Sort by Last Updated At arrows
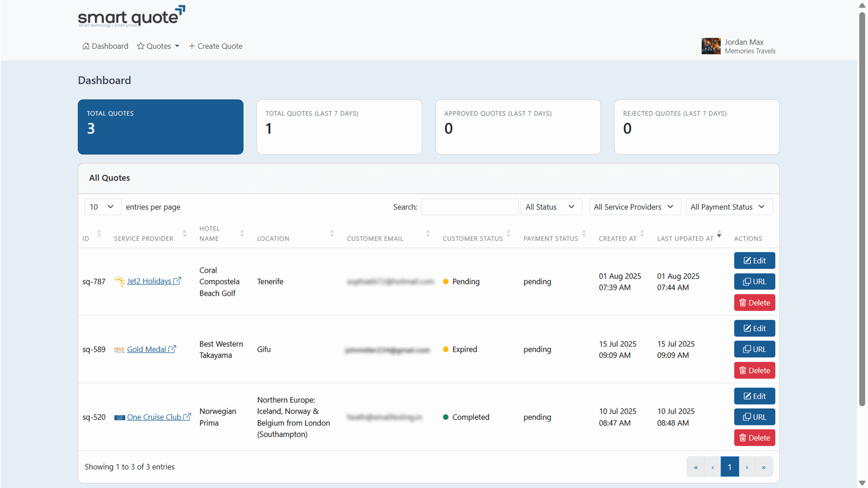The image size is (868, 488). click(x=719, y=233)
